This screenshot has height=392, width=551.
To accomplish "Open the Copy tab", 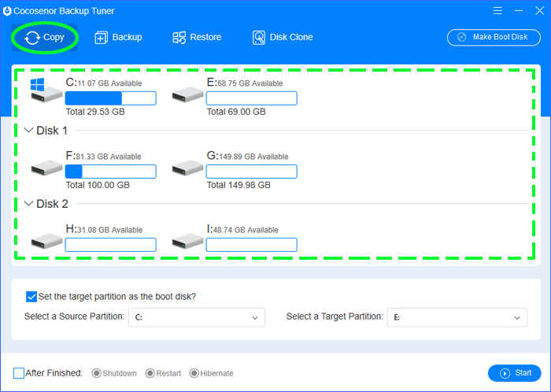I will coord(44,37).
